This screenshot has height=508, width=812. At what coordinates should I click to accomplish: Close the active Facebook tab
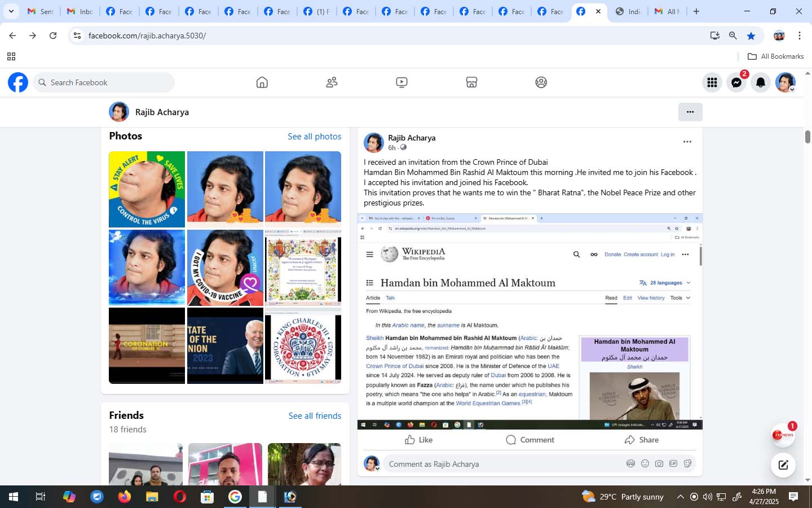tap(598, 11)
